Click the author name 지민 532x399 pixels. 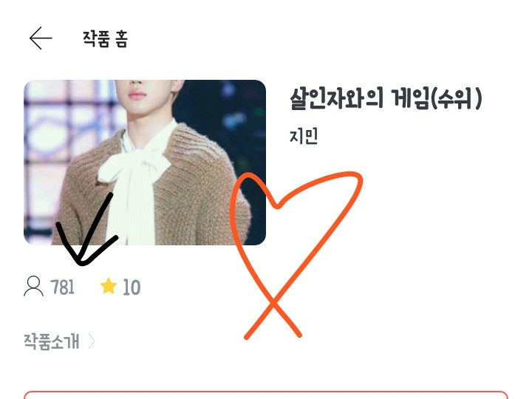304,136
